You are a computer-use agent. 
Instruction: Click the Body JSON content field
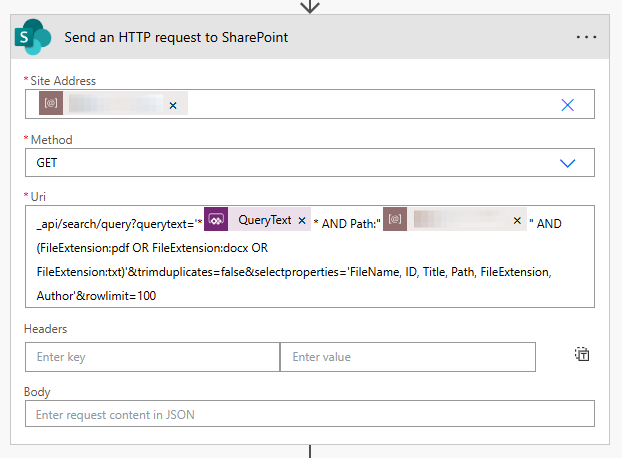coord(309,414)
